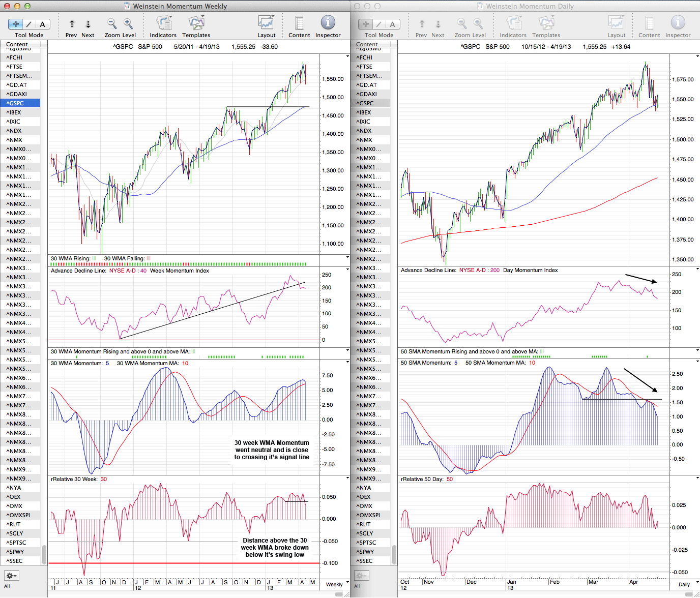
Task: Select ^OMX in the Daily window list
Action: tap(370, 506)
